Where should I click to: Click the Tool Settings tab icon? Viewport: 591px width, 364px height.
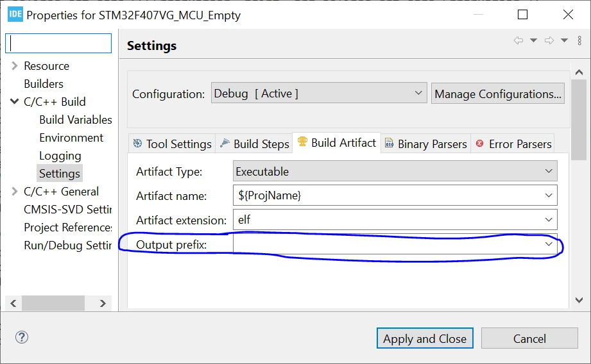pyautogui.click(x=137, y=144)
